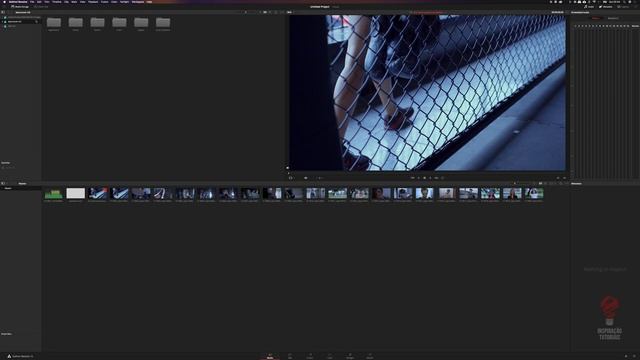The width and height of the screenshot is (640, 360).
Task: Select the last clip thumbnail in Media Pool
Action: click(534, 193)
